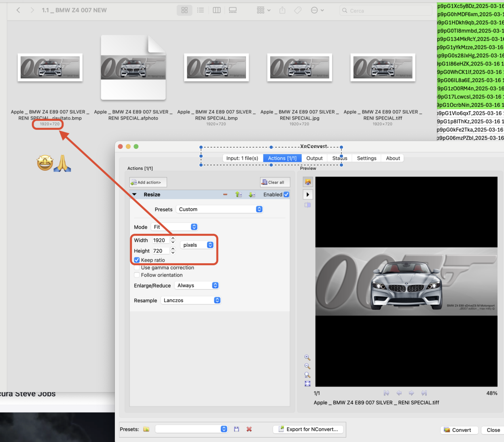
Task: Uncheck the Keep ratio checkbox
Action: [x=137, y=260]
